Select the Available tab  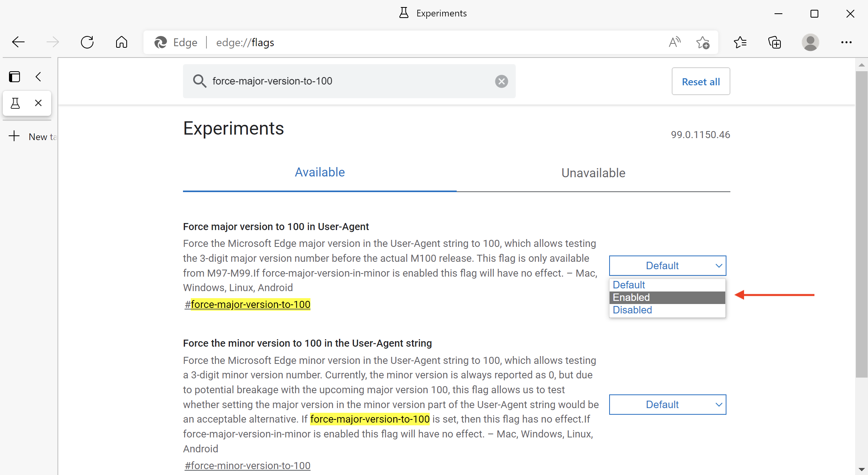pos(319,173)
